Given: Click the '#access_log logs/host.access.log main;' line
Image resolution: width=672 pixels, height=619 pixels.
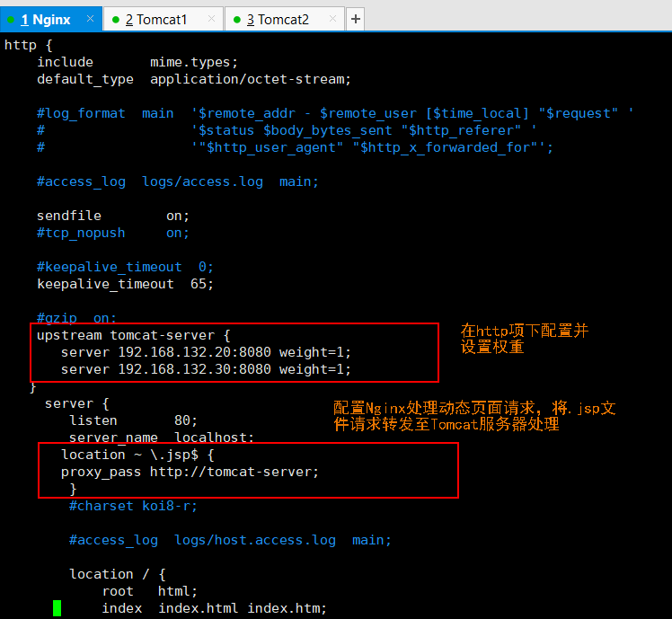Looking at the screenshot, I should coord(230,540).
